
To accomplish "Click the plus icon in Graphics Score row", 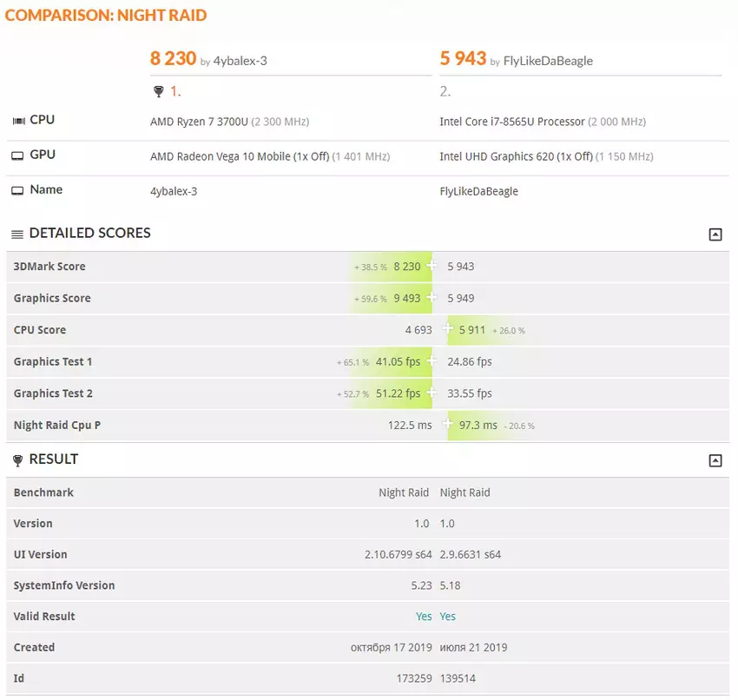I will tap(432, 298).
